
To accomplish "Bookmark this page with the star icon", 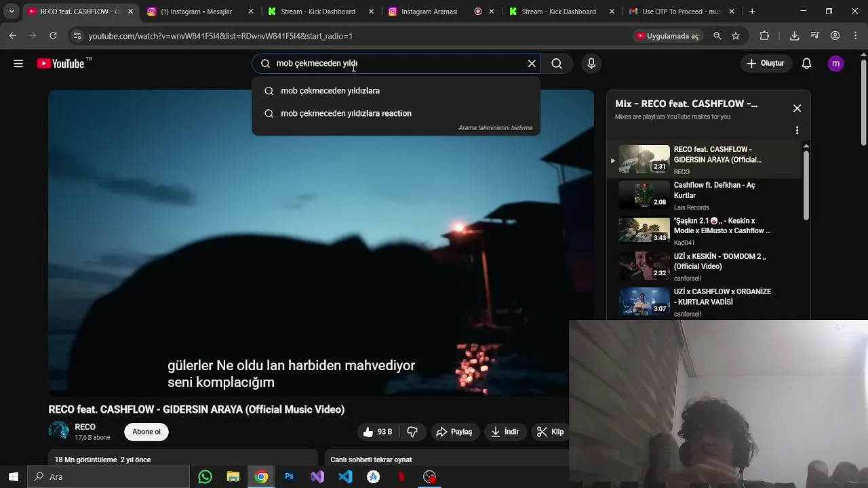I will tap(736, 36).
